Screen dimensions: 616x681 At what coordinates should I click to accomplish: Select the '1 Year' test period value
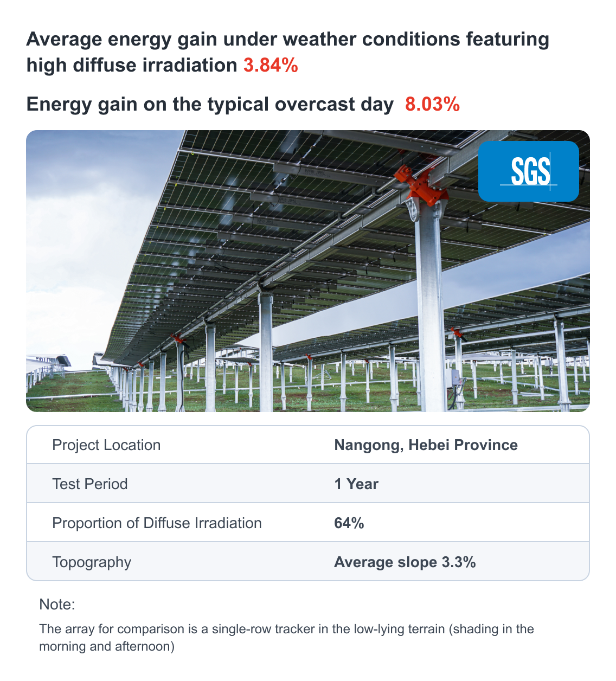[x=356, y=484]
